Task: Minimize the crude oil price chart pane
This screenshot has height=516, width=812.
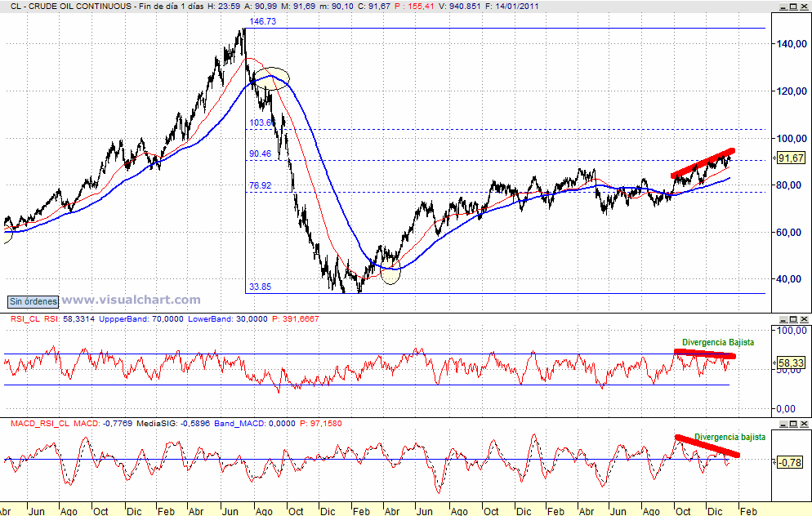Action: [x=784, y=7]
